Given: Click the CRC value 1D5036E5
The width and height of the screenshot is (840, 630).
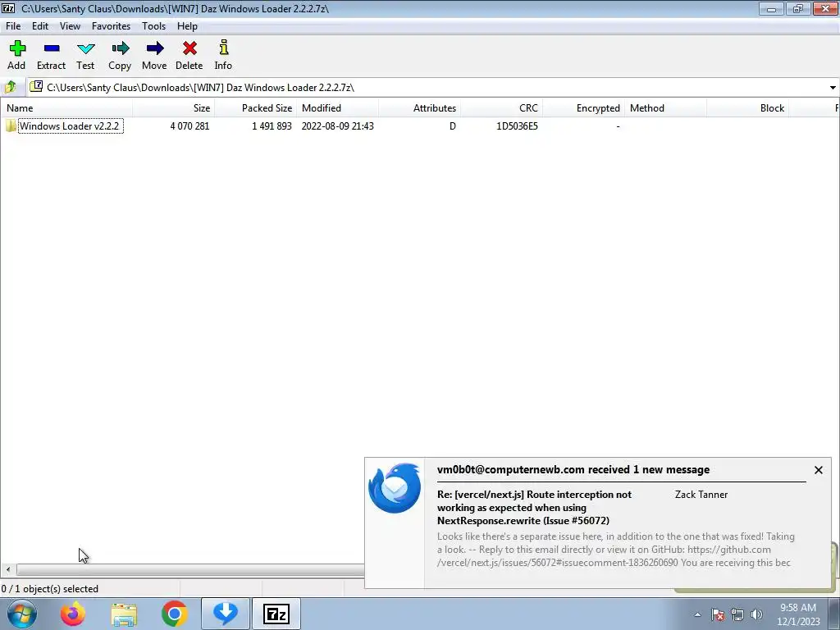Looking at the screenshot, I should pyautogui.click(x=517, y=126).
